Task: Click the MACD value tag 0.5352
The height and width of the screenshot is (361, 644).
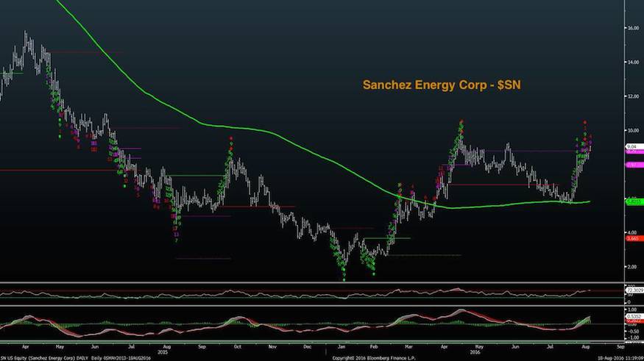Action: click(634, 317)
